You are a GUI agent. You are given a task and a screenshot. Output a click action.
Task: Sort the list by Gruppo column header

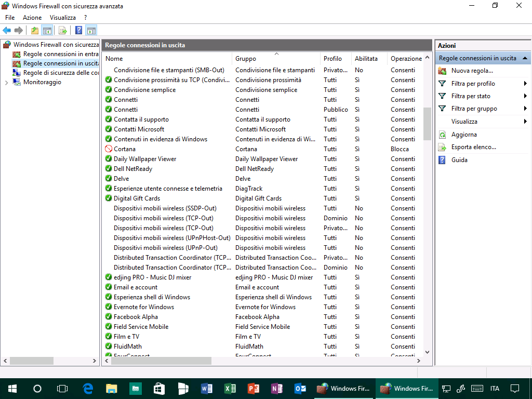pyautogui.click(x=276, y=58)
